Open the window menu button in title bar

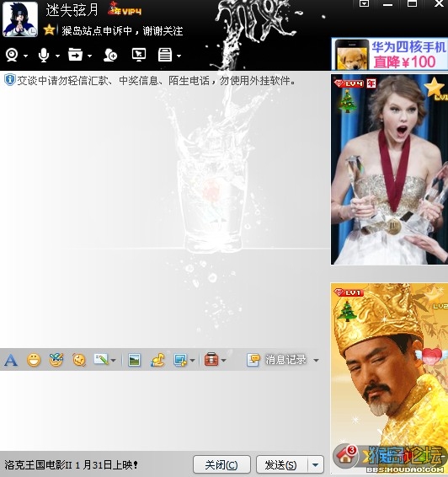[x=364, y=3]
